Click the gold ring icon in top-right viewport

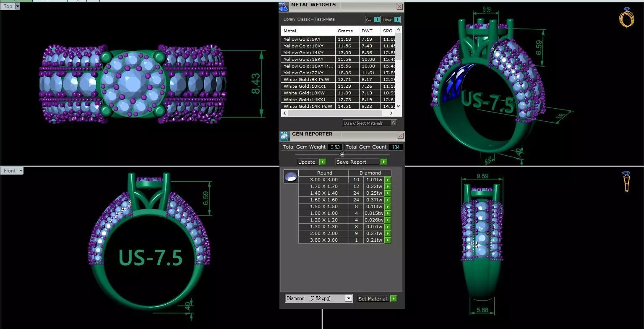(x=627, y=18)
